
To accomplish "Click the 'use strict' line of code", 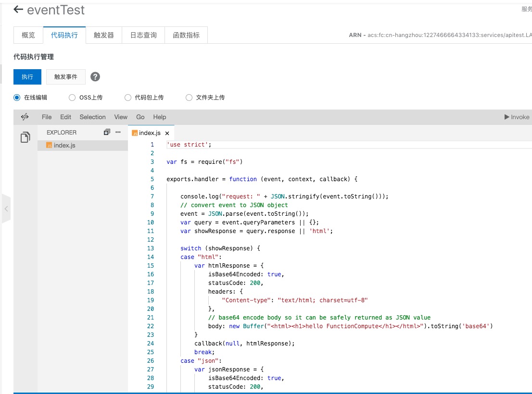I will pyautogui.click(x=189, y=145).
